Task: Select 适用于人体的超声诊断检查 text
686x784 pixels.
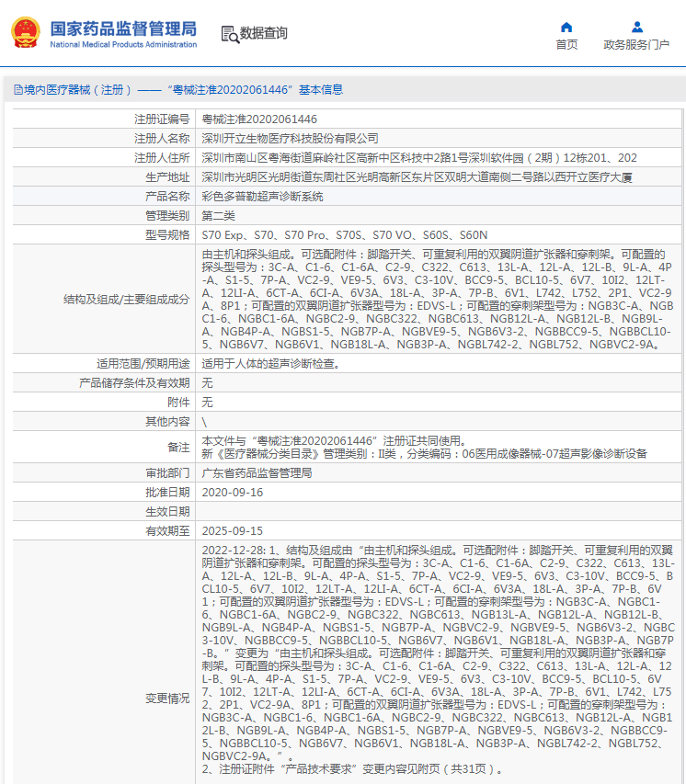Action: (x=270, y=364)
